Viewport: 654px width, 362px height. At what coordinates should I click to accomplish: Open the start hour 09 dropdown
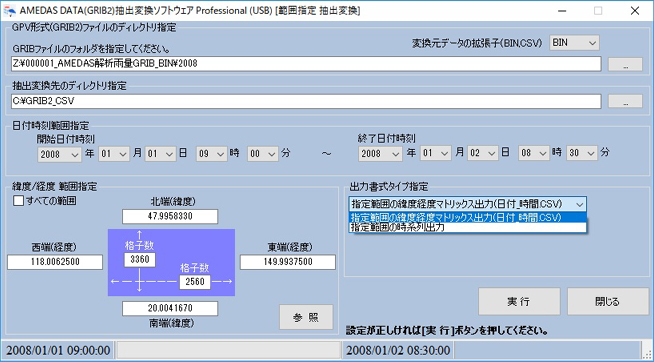click(x=211, y=154)
